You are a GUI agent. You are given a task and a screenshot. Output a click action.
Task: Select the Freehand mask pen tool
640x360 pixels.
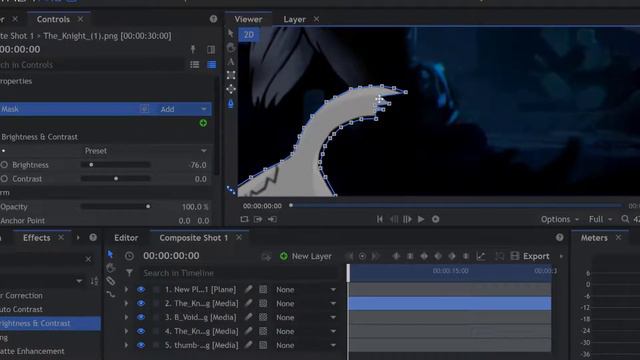[231, 104]
